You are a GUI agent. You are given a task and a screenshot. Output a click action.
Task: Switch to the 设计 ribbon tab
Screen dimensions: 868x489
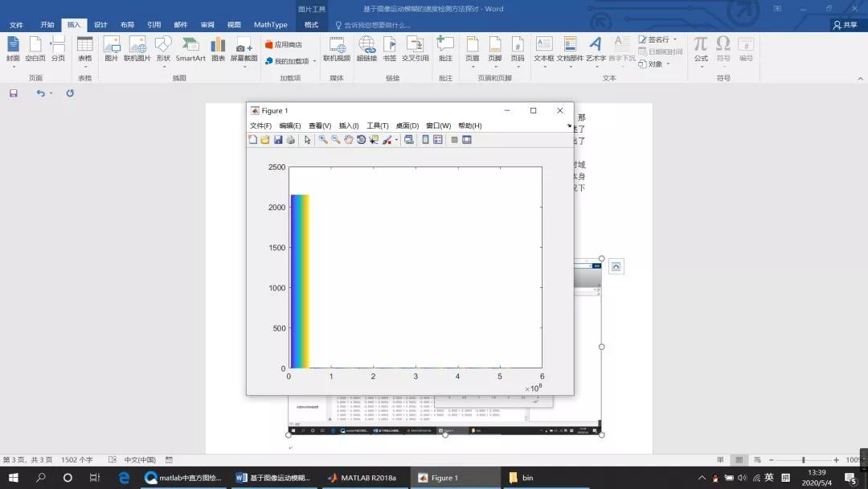coord(100,25)
